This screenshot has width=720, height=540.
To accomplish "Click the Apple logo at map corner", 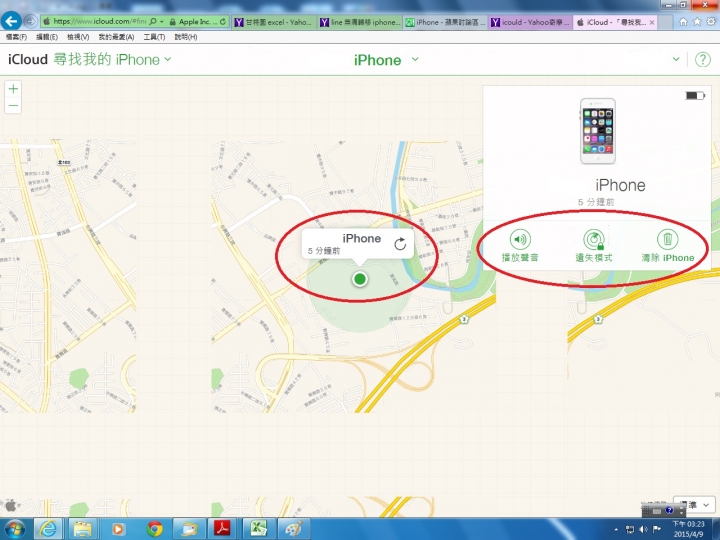I will [11, 506].
